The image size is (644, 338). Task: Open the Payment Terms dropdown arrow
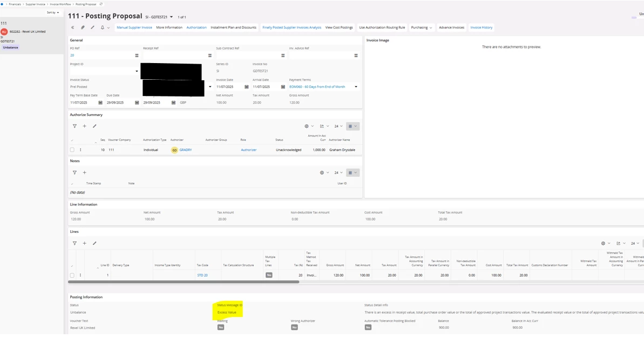pyautogui.click(x=356, y=87)
